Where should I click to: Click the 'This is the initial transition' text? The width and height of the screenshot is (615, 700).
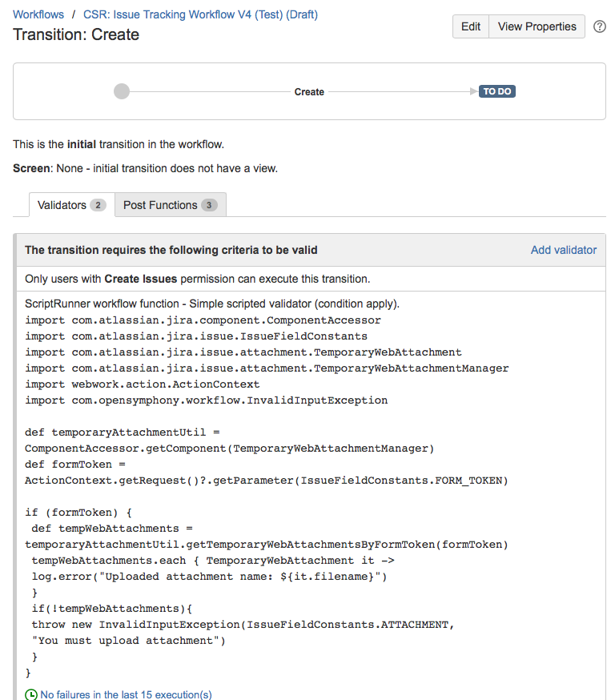119,145
